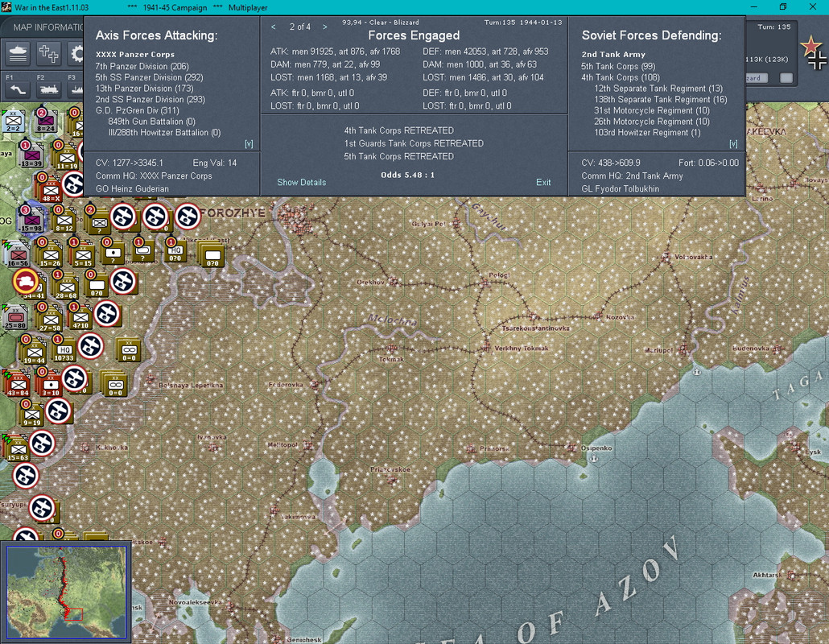
Task: Toggle the blank button beside the weather button
Action: pos(786,78)
